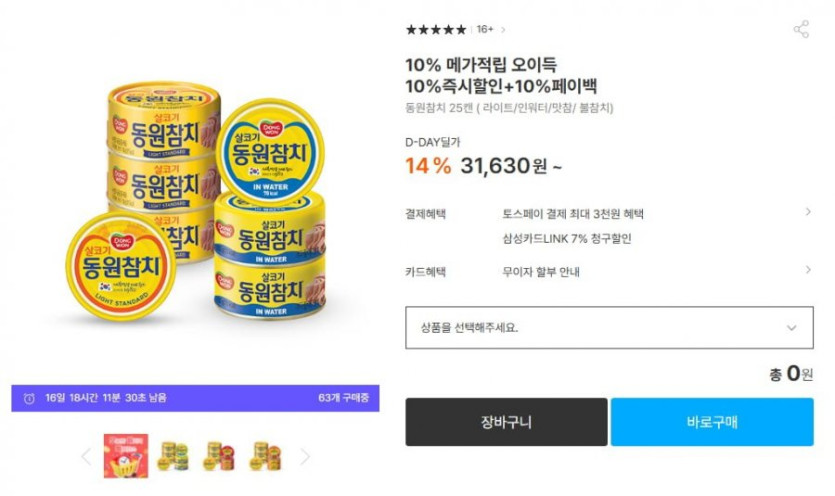Click the next thumbnail arrow
The width and height of the screenshot is (835, 496).
tap(305, 457)
